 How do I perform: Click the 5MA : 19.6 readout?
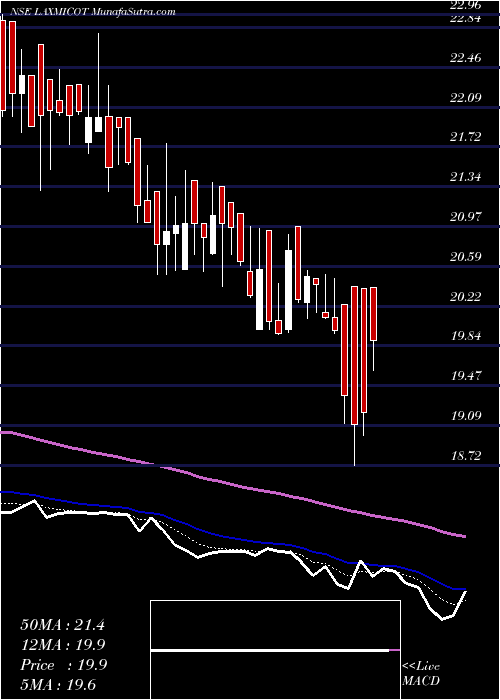[58, 685]
